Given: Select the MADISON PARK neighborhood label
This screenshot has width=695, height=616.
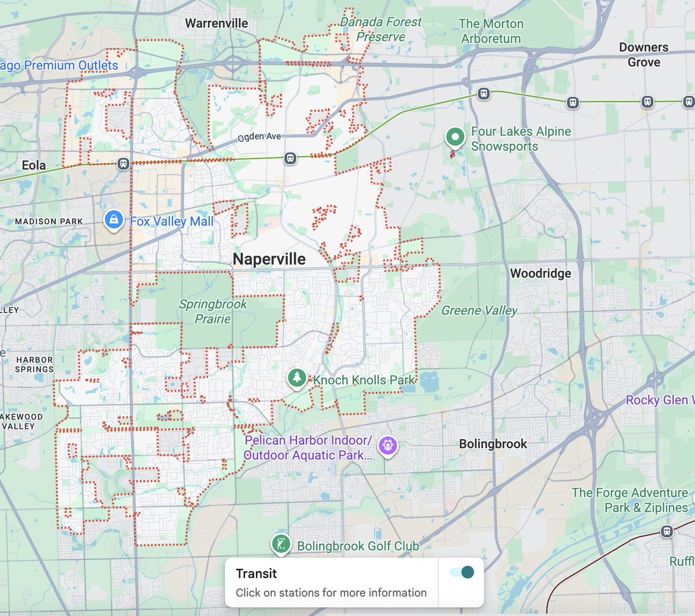Looking at the screenshot, I should 49,221.
